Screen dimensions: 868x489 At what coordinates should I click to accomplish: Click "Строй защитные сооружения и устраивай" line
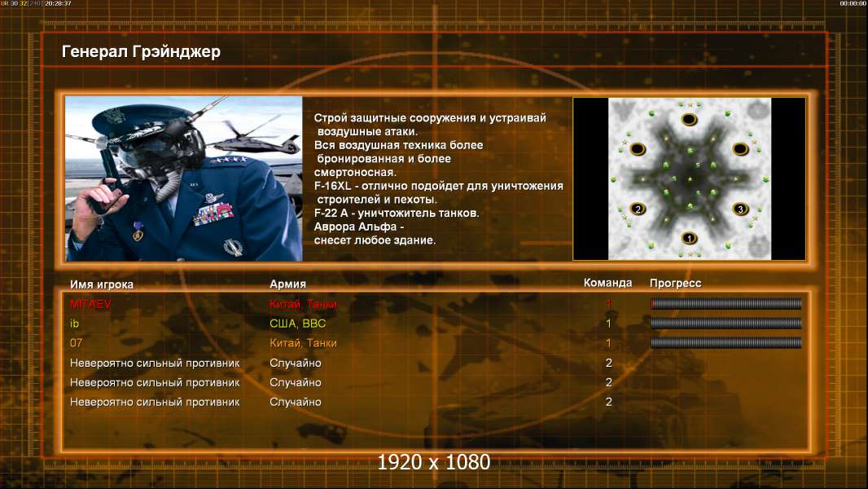point(430,117)
